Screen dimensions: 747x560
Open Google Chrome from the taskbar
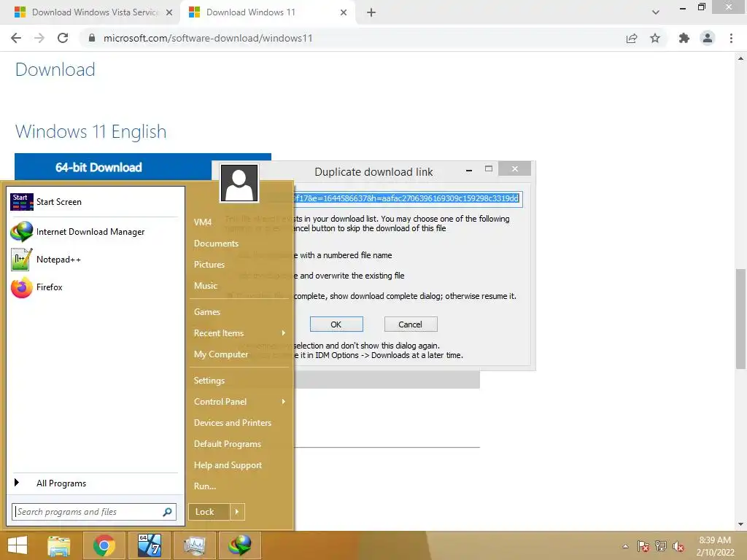104,545
